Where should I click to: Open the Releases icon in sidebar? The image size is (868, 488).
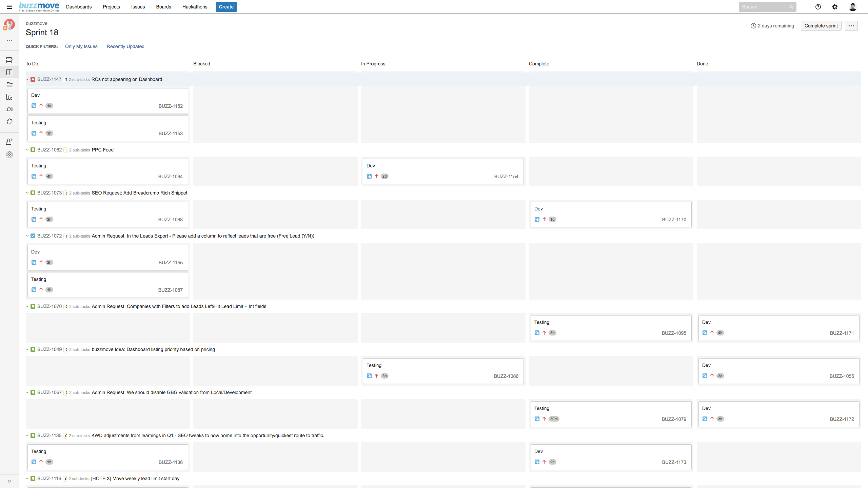[x=9, y=84]
